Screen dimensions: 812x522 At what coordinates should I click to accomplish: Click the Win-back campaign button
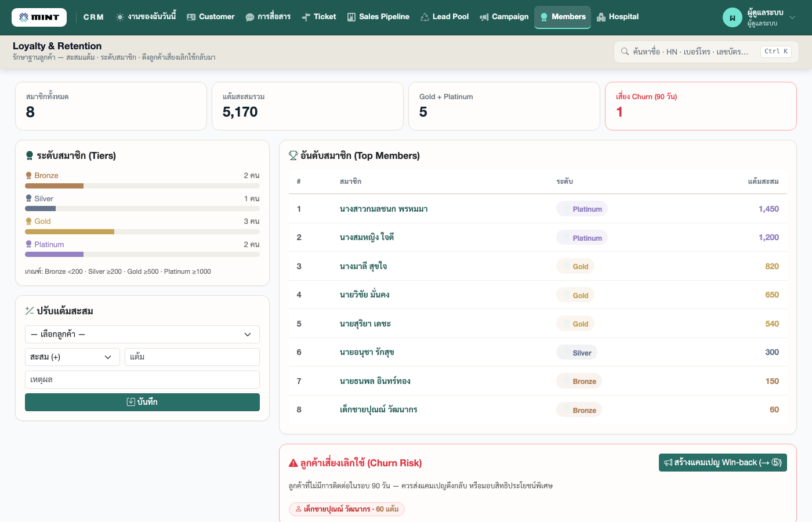(x=723, y=462)
